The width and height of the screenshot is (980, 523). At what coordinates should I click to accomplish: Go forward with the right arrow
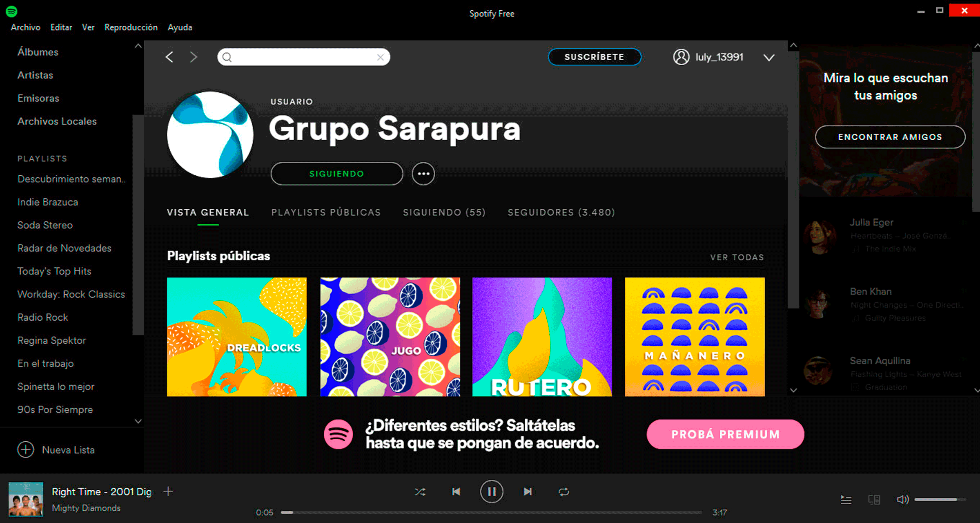pyautogui.click(x=194, y=57)
